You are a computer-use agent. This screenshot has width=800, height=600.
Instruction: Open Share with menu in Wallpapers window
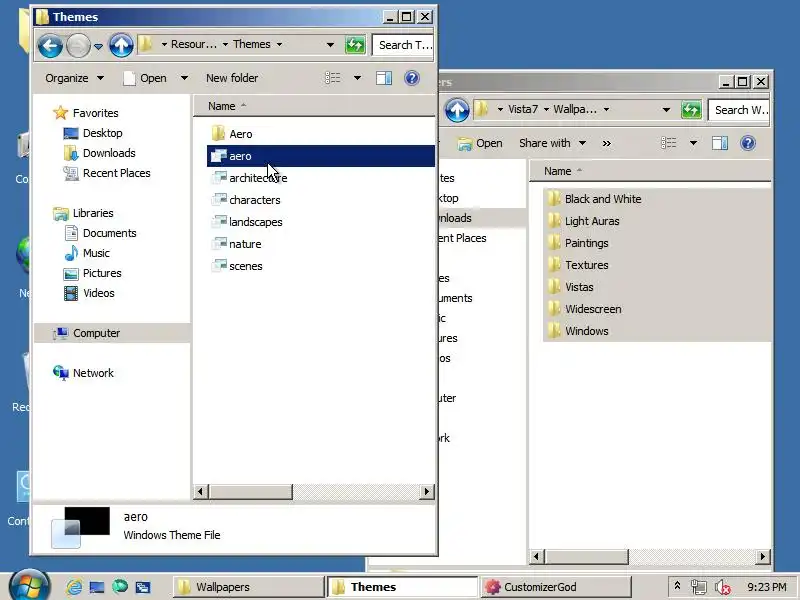(552, 143)
